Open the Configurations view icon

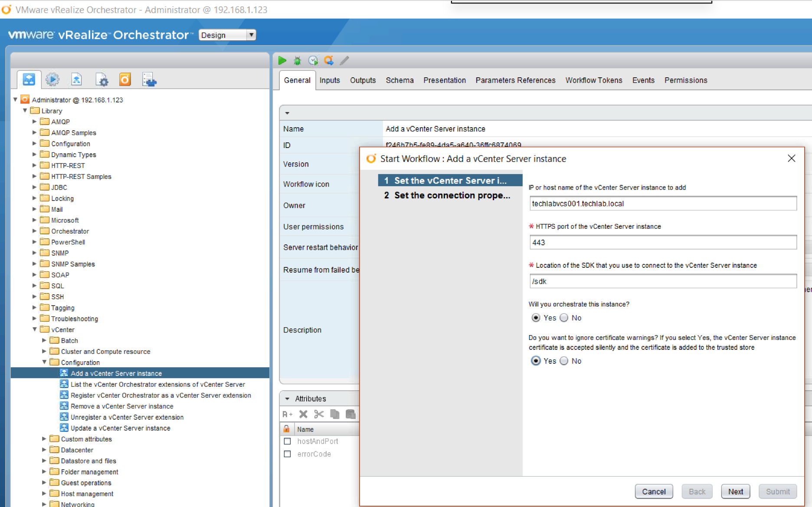click(x=101, y=79)
